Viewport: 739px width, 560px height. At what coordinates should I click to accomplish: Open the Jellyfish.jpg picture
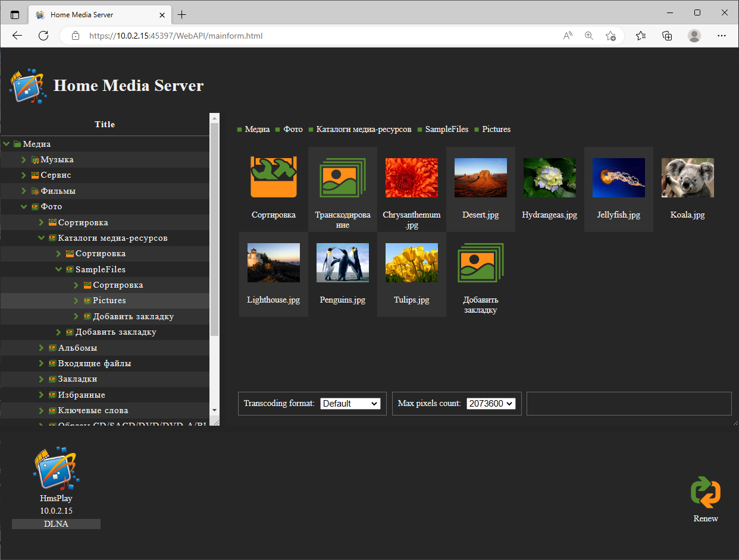pos(618,178)
